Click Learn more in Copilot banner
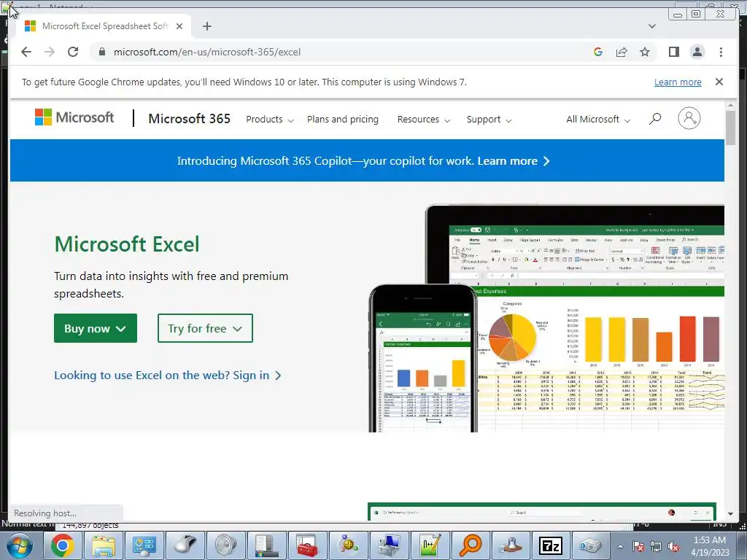This screenshot has height=560, width=747. (x=514, y=161)
